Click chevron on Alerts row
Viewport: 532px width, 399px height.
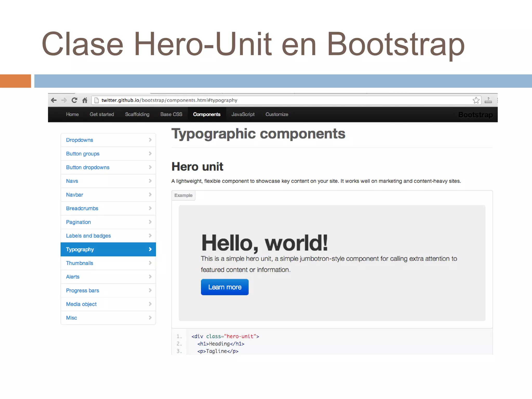(x=150, y=277)
